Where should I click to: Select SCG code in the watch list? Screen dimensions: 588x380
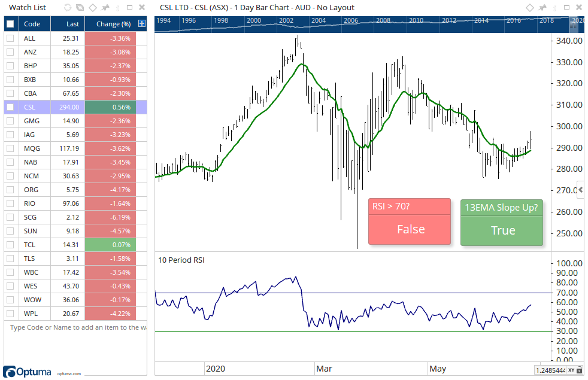[30, 217]
